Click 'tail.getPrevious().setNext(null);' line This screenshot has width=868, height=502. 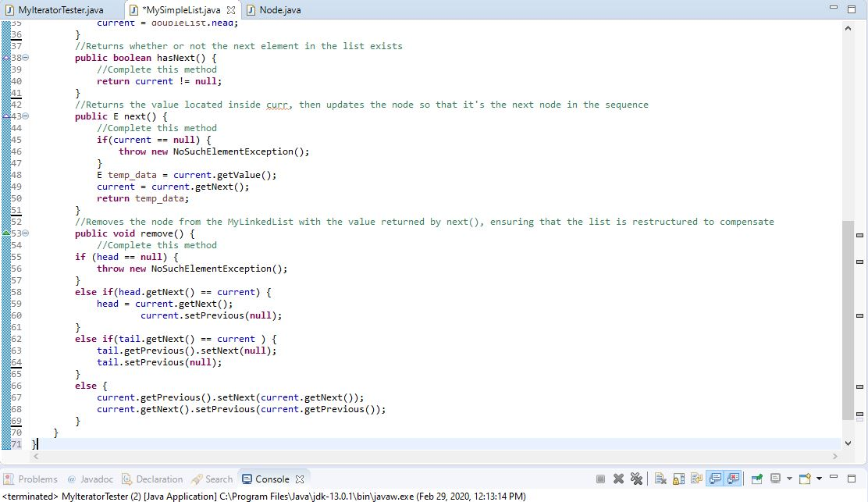pos(187,351)
